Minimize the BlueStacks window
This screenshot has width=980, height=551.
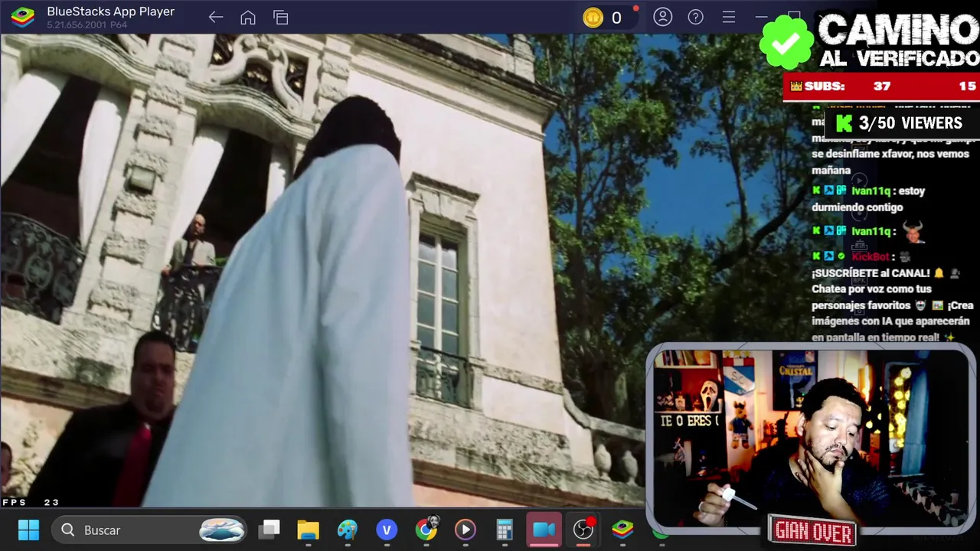761,17
